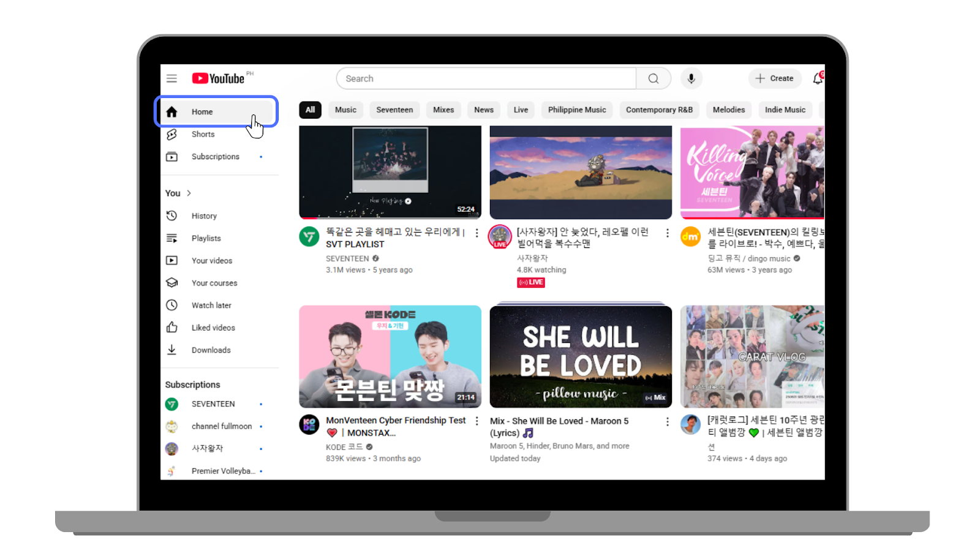This screenshot has height=551, width=980.
Task: Play the Killing Voice Seventeen thumbnail
Action: [x=752, y=172]
